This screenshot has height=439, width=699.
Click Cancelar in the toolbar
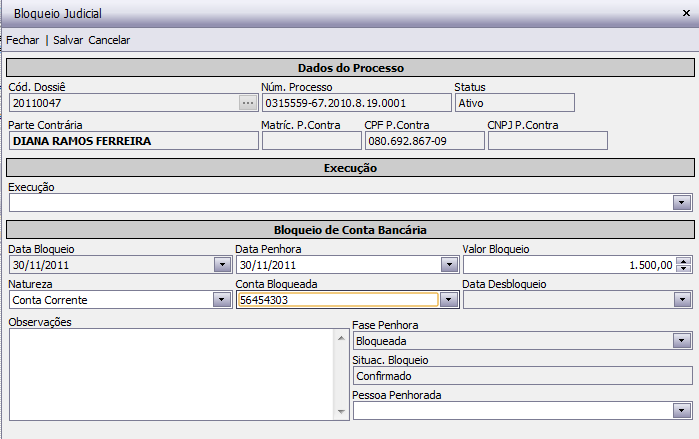(x=109, y=40)
